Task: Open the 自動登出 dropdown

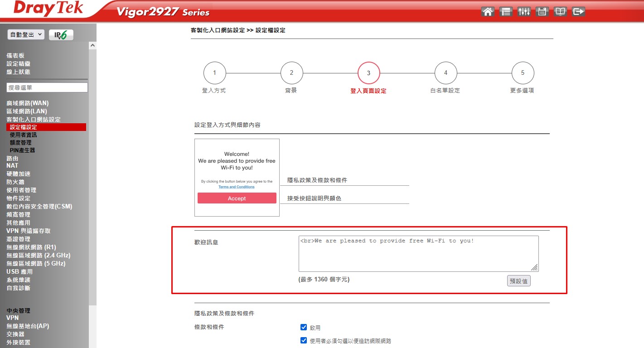Action: point(26,34)
